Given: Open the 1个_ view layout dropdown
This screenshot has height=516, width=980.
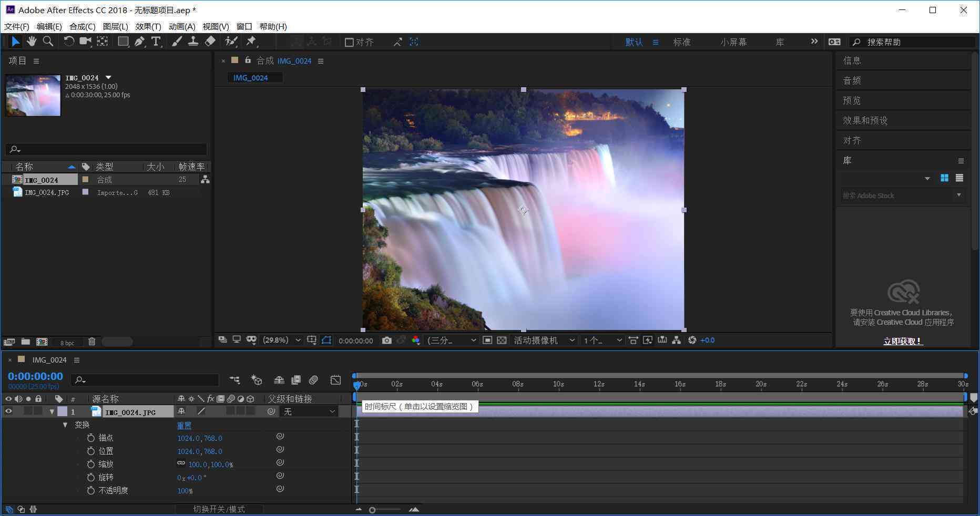Looking at the screenshot, I should point(603,340).
